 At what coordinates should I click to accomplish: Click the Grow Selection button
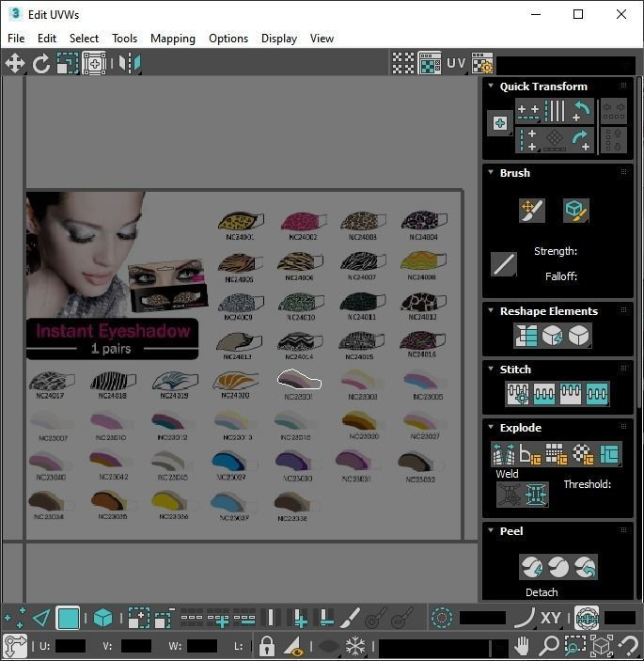point(138,619)
